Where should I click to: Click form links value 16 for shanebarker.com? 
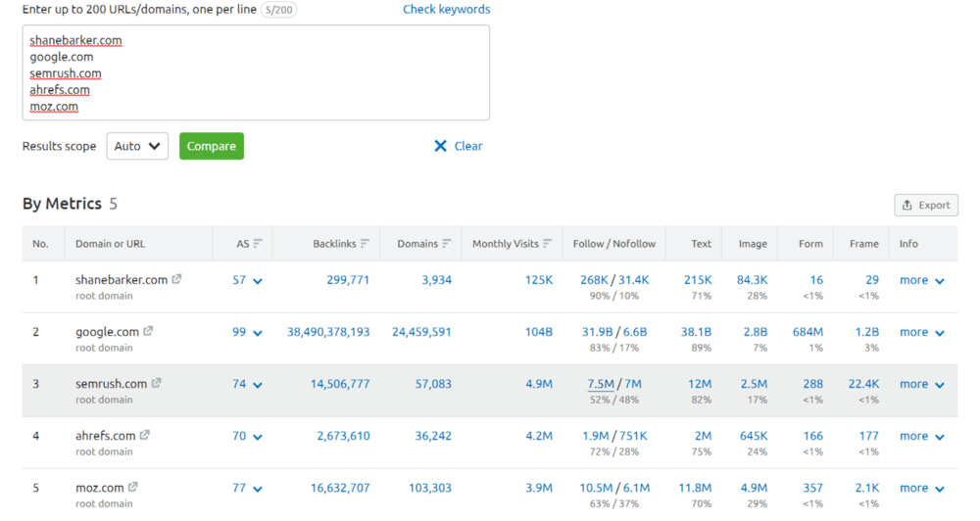tap(816, 280)
